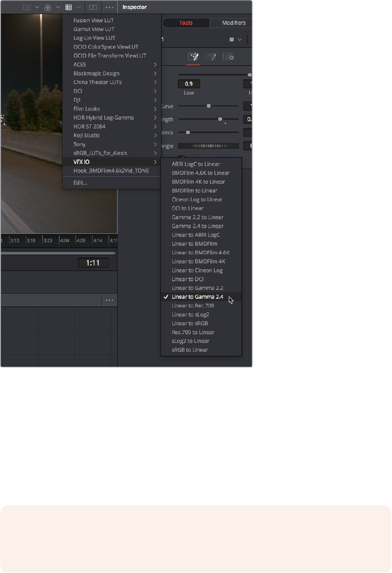Switch to the Modifiers tab in Inspector
Image resolution: width=392 pixels, height=573 pixels.
[x=234, y=23]
